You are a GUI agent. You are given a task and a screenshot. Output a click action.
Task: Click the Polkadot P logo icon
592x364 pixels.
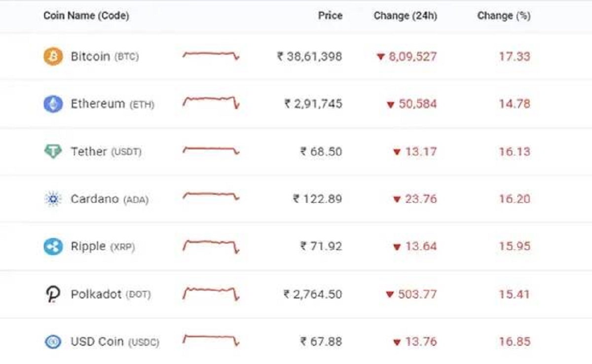point(53,294)
